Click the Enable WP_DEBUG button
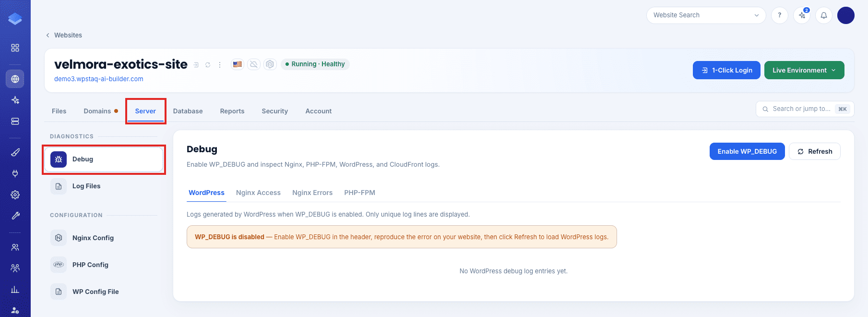The height and width of the screenshot is (317, 868). pos(747,151)
